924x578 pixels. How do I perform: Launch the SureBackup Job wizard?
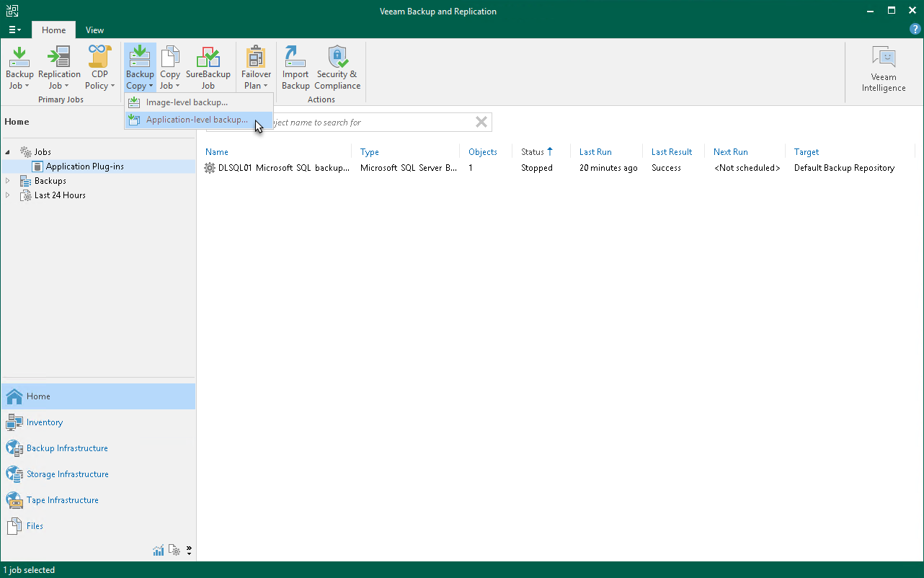(x=208, y=68)
